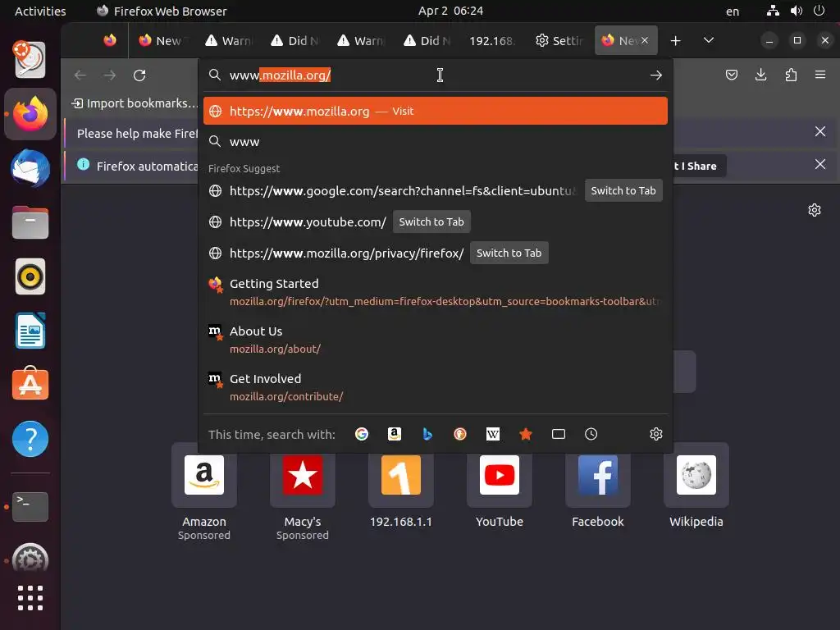Search open tabs with the tab icon
This screenshot has width=840, height=630.
tap(558, 434)
